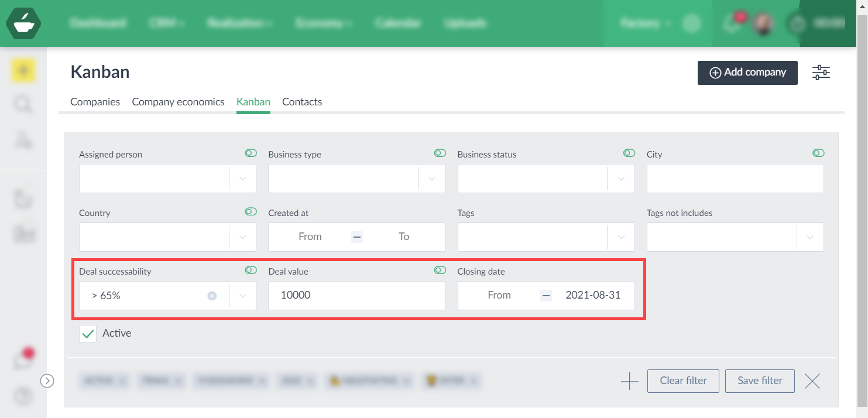Close the filter panel with the X icon

(x=812, y=381)
